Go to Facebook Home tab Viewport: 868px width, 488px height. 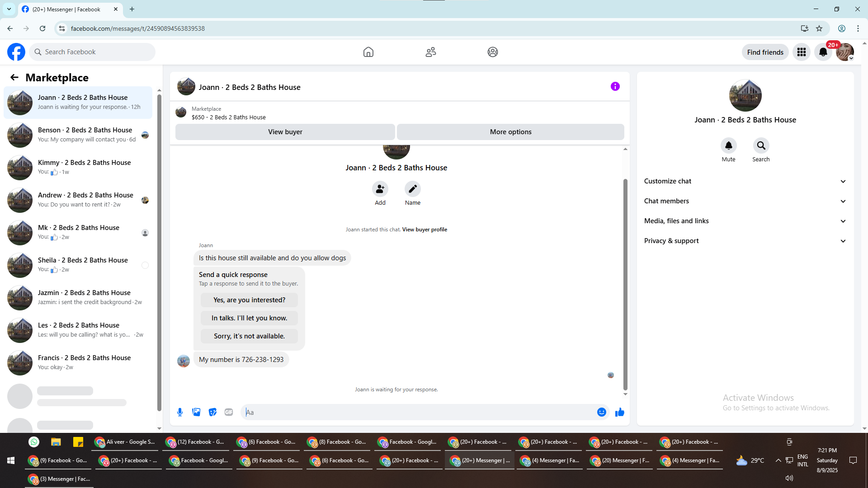pos(368,52)
